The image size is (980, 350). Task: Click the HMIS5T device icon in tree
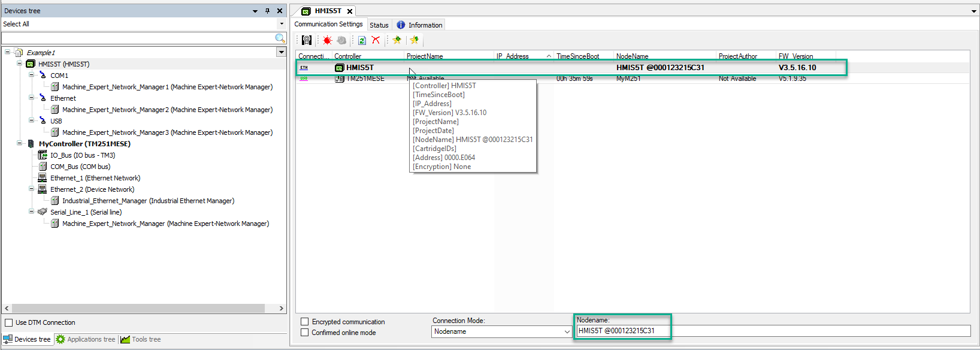pos(31,64)
